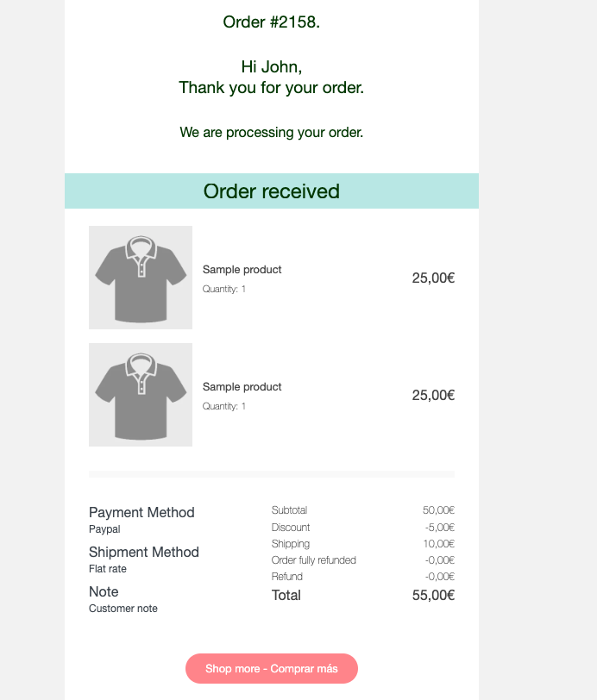Click the Discount amount -5,00€
This screenshot has height=700, width=597.
pos(440,528)
